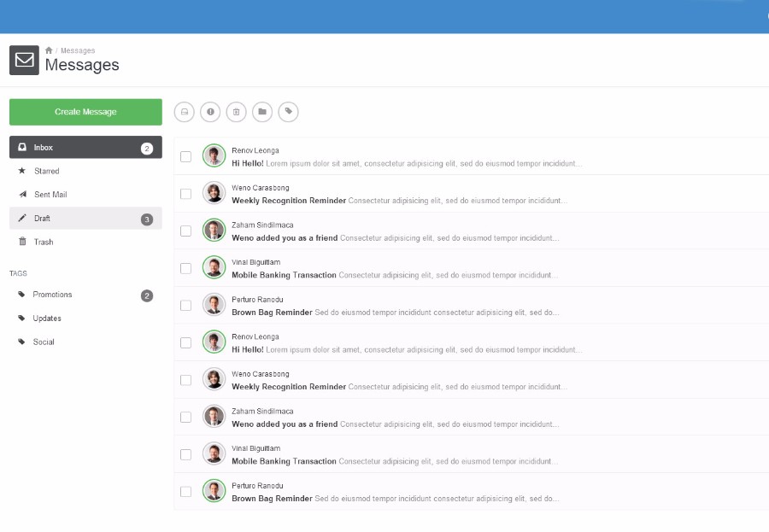Viewport: 769px width, 532px height.
Task: Click the envelope icon beside the Messages title
Action: tap(24, 61)
